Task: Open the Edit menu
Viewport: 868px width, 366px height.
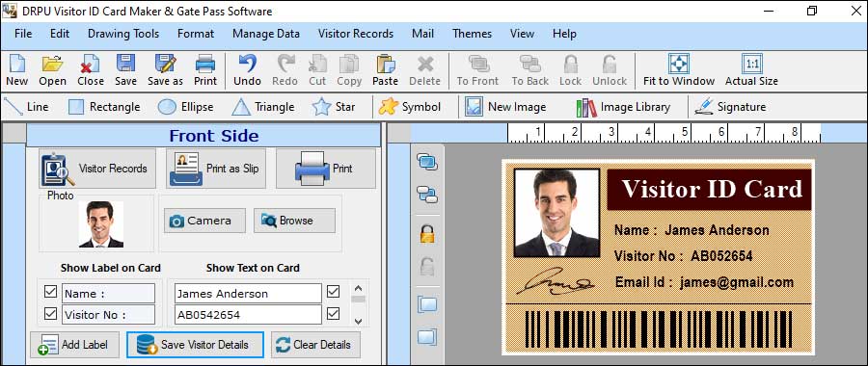Action: [60, 34]
